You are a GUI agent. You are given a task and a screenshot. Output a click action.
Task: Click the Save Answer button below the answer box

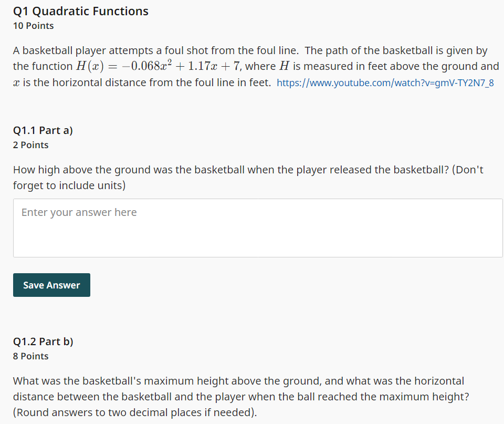point(51,285)
